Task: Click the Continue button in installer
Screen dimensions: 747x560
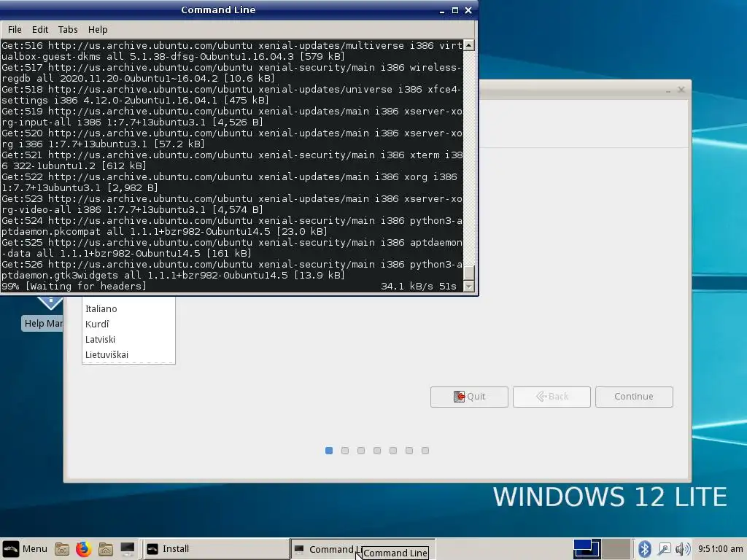Action: click(x=634, y=397)
